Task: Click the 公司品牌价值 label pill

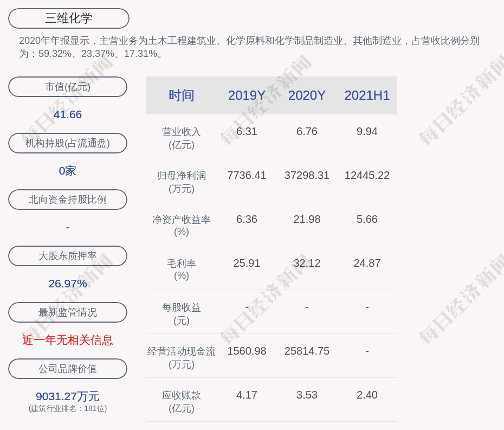Action: pyautogui.click(x=68, y=369)
